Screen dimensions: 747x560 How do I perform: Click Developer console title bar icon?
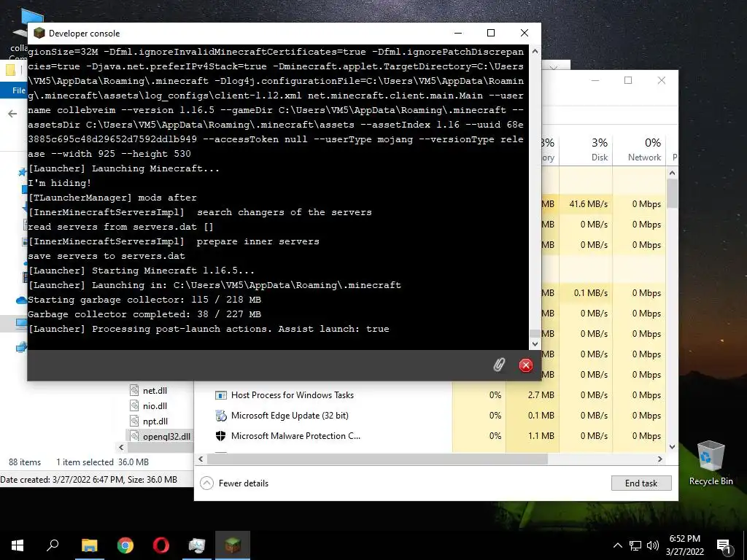(x=39, y=33)
